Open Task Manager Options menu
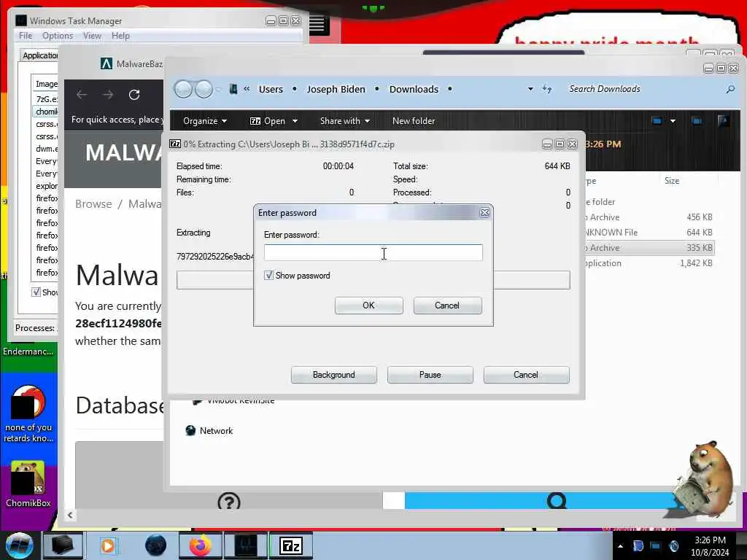Image resolution: width=747 pixels, height=560 pixels. 58,36
